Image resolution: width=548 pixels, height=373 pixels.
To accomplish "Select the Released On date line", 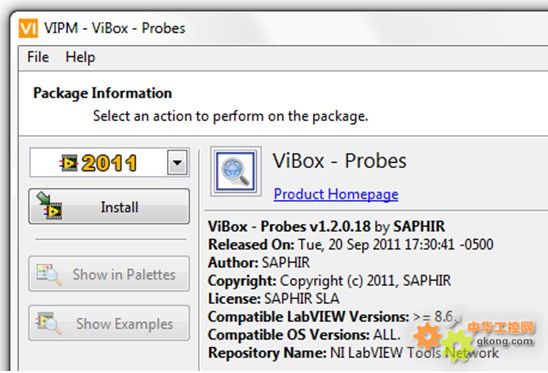I will click(x=351, y=244).
